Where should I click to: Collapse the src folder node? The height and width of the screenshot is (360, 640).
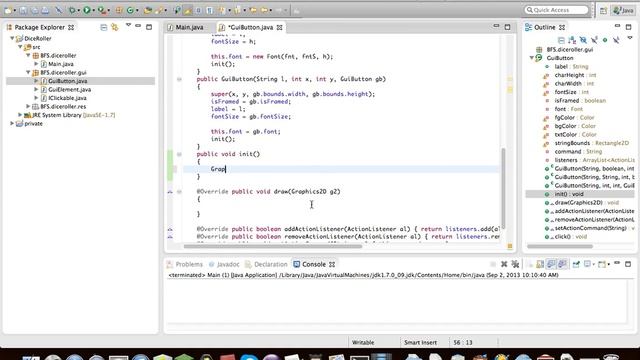click(20, 47)
